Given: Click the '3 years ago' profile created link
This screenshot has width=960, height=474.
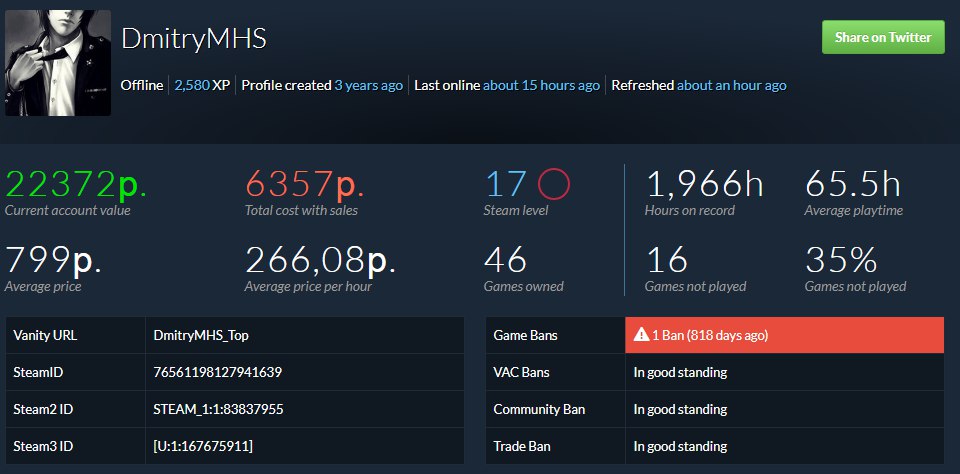Looking at the screenshot, I should tap(369, 85).
